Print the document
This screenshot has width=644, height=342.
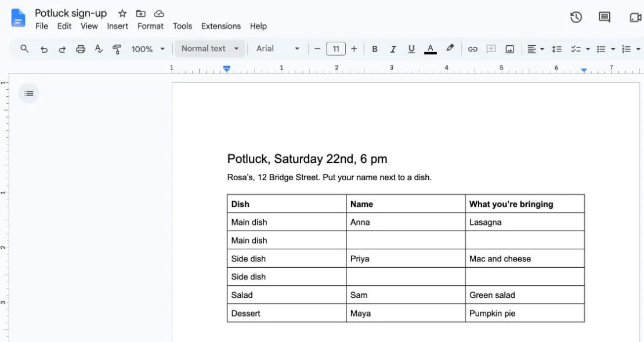click(81, 49)
